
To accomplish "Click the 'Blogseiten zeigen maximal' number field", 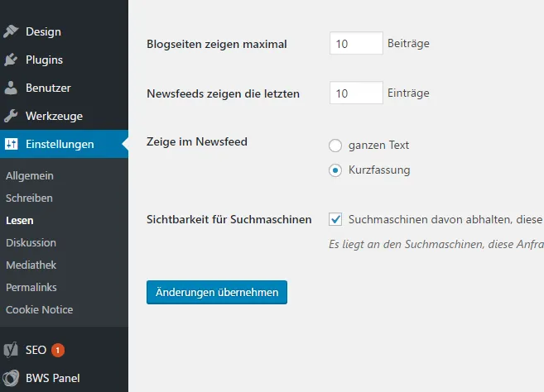I will pyautogui.click(x=356, y=43).
